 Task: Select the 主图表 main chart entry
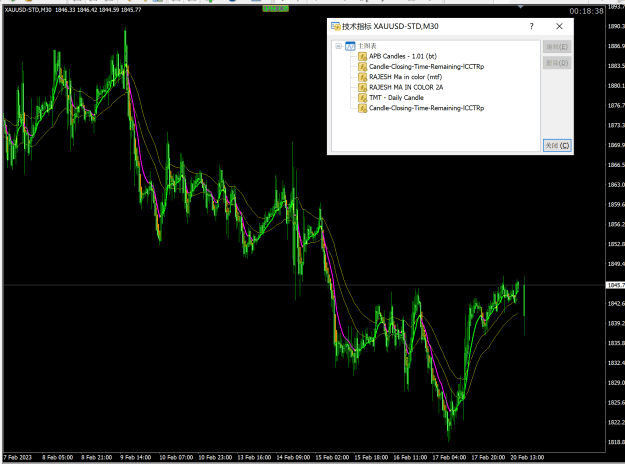click(x=367, y=46)
